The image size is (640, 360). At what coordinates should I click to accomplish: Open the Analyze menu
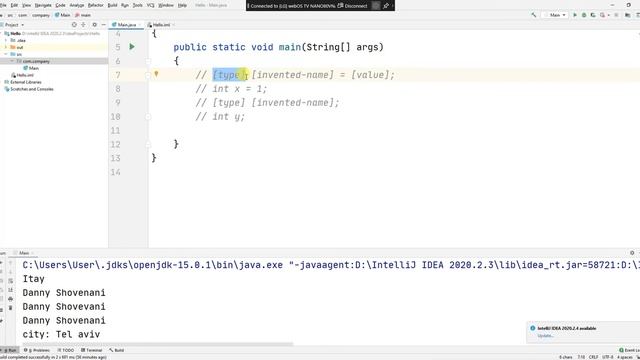(x=77, y=5)
